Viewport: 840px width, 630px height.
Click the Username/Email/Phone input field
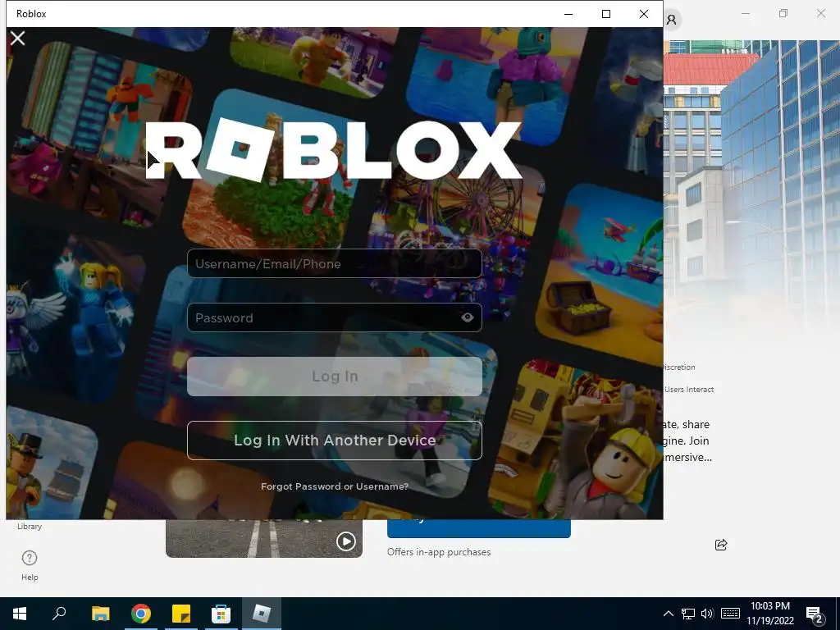335,263
